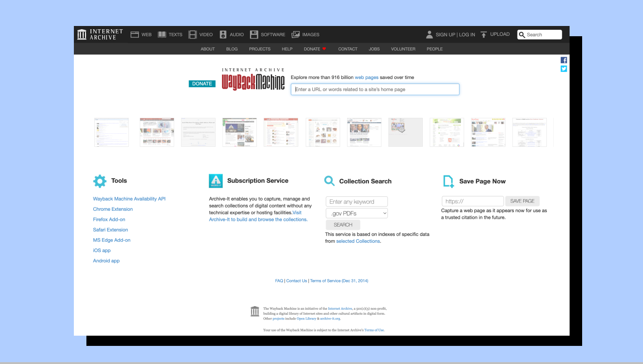
Task: Follow the 'selected Collections' link
Action: coord(358,241)
